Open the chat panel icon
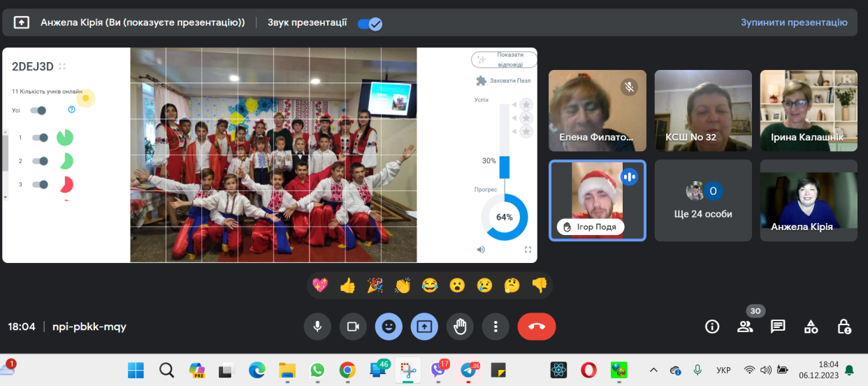 [778, 327]
